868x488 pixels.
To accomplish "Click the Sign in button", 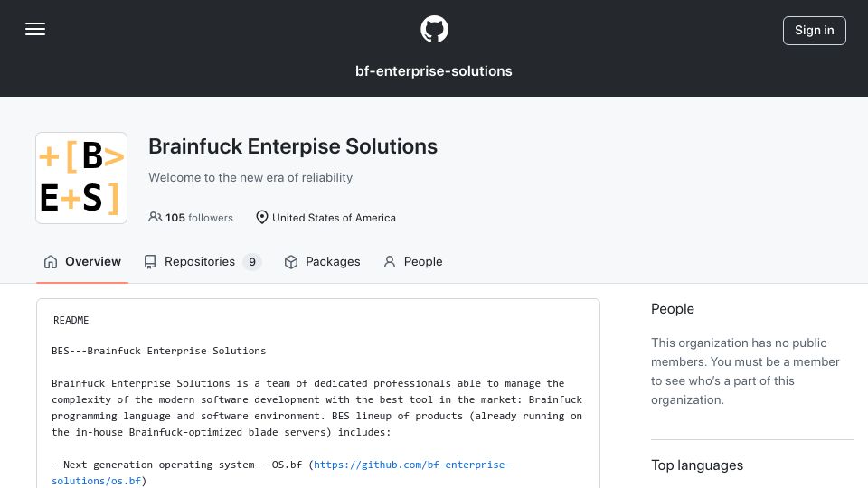I will tap(815, 31).
